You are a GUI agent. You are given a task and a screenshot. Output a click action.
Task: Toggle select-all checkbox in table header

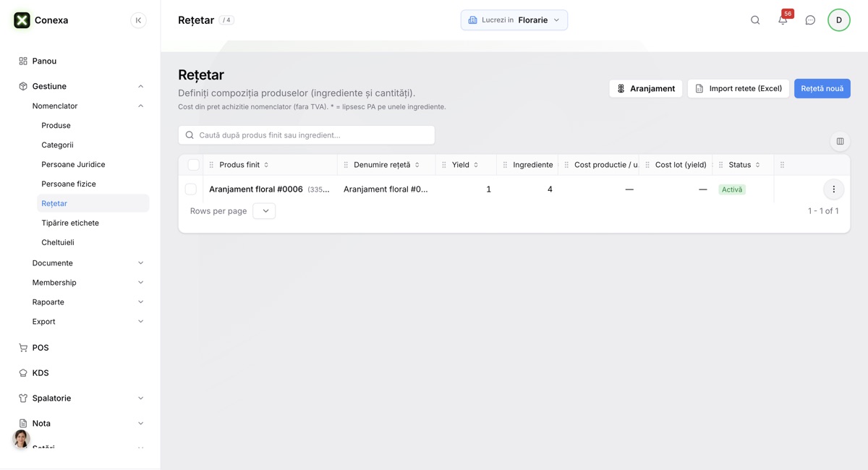[x=193, y=165]
